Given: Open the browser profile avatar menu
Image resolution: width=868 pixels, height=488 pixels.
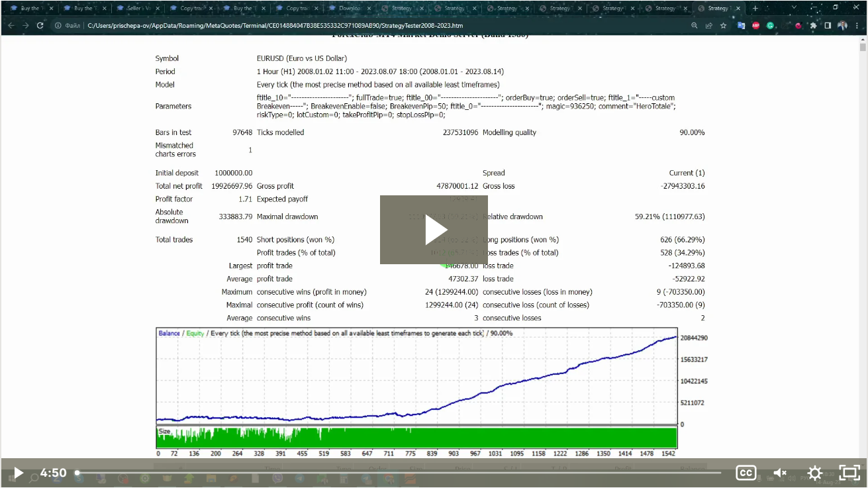Looking at the screenshot, I should point(842,25).
